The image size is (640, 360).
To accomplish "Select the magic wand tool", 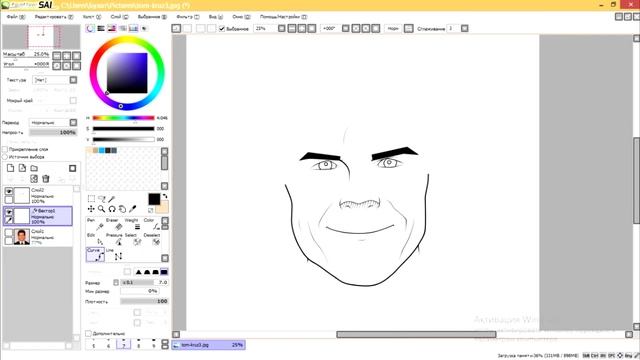I will point(111,199).
